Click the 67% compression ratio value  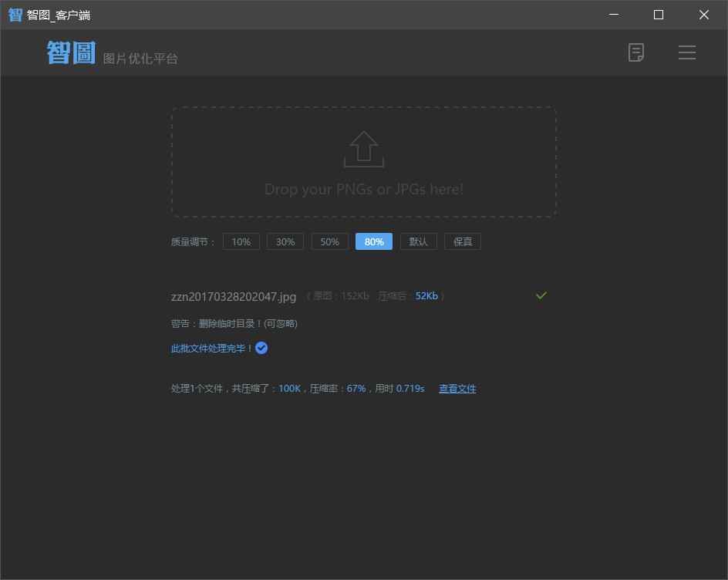click(356, 388)
